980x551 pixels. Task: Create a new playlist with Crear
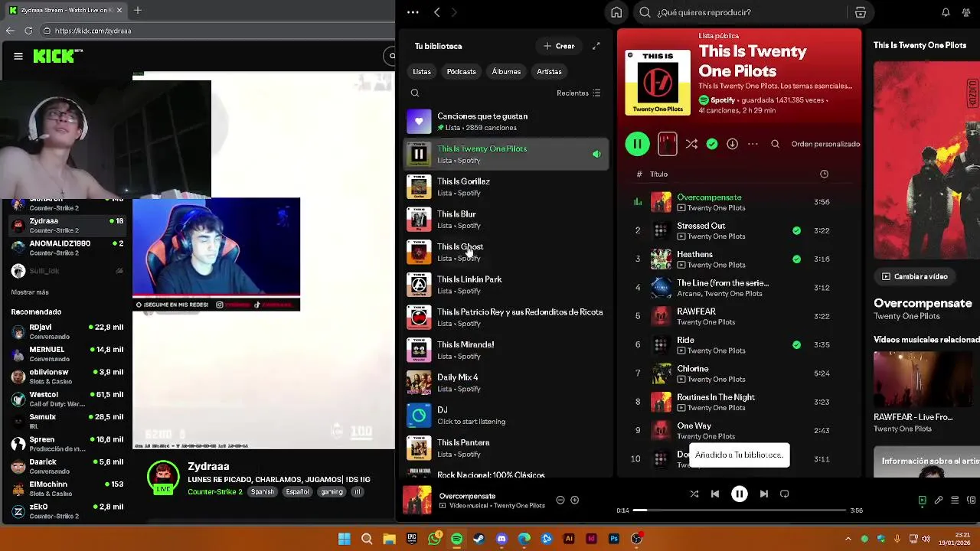point(559,46)
